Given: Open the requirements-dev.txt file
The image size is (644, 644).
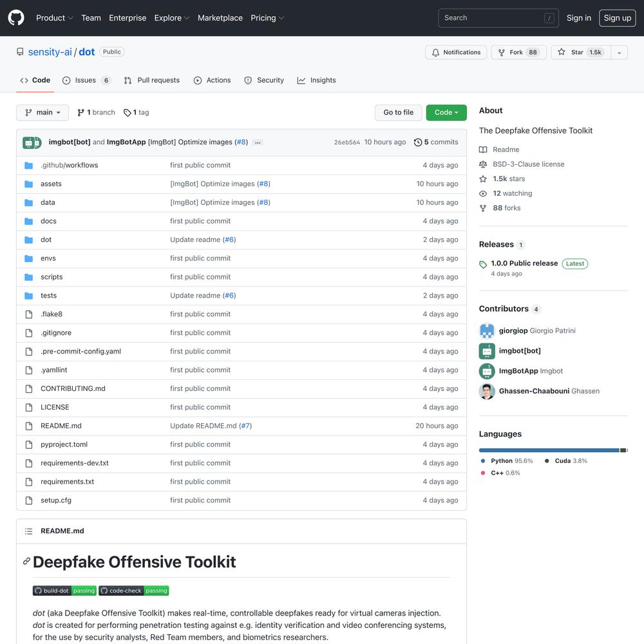Looking at the screenshot, I should tap(75, 463).
